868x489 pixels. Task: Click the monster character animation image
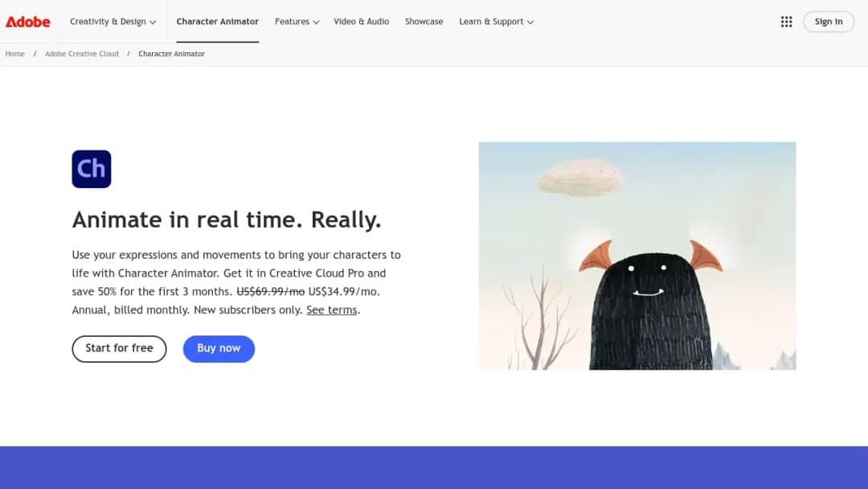point(637,256)
